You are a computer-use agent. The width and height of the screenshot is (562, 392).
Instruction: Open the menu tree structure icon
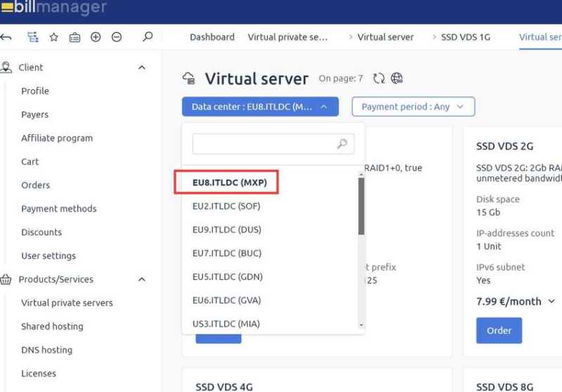pyautogui.click(x=32, y=37)
